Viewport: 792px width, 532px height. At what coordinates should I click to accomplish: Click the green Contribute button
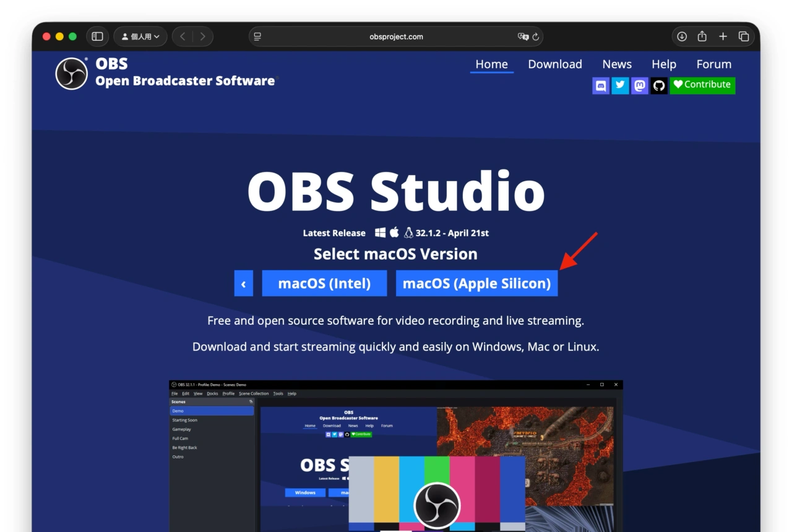point(702,85)
